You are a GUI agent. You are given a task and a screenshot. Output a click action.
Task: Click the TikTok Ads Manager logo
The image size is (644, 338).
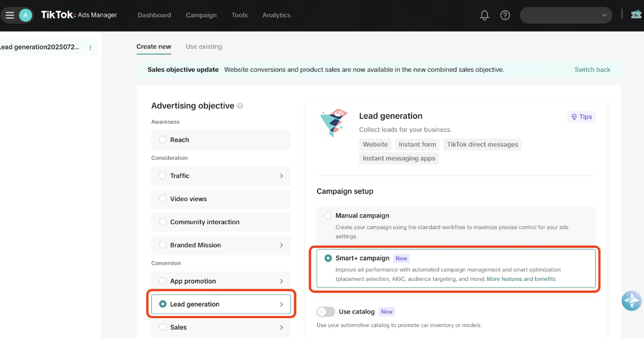pos(79,15)
